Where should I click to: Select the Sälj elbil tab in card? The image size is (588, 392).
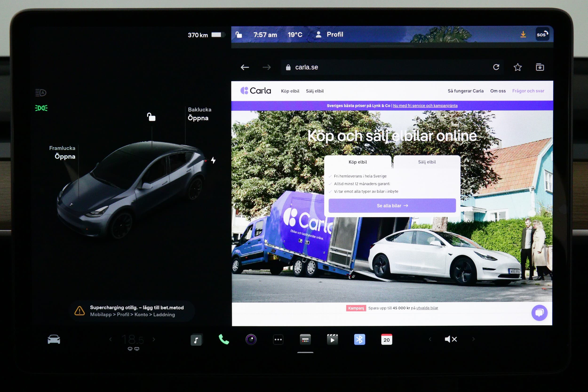pos(427,162)
